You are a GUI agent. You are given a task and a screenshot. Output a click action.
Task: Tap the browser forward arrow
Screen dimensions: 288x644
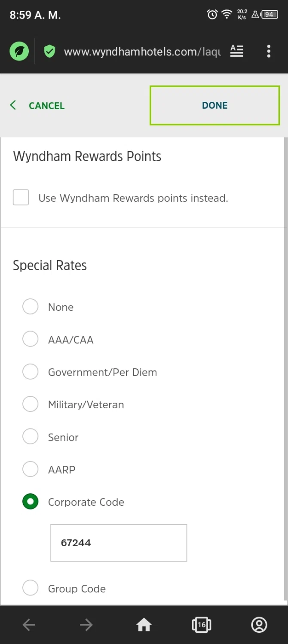(86, 625)
